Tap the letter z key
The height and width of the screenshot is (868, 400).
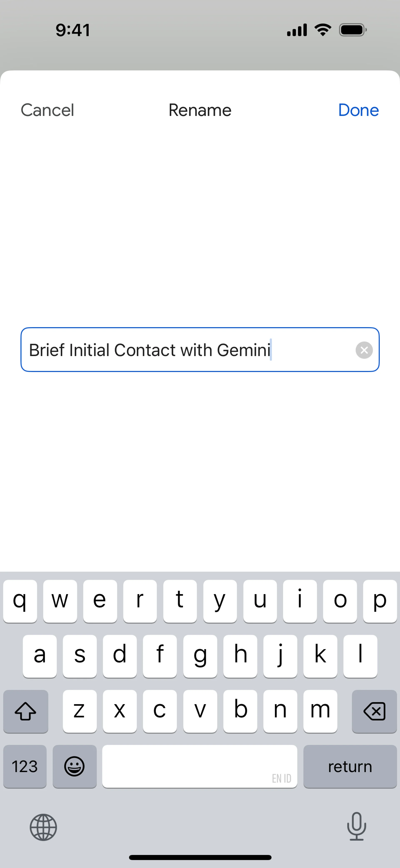pyautogui.click(x=79, y=711)
